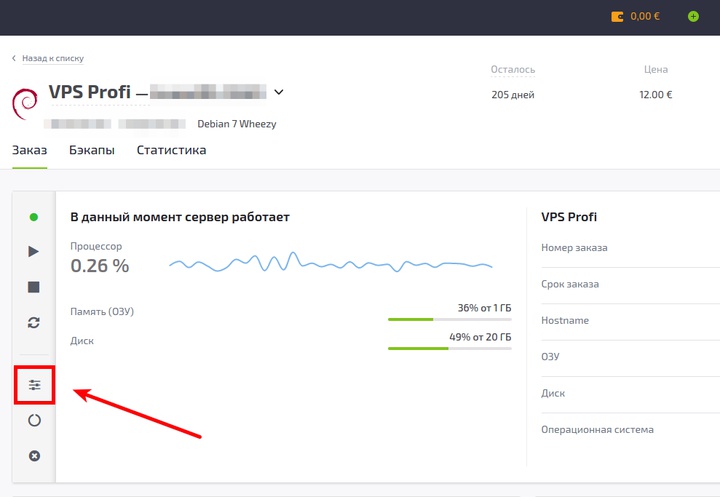
Task: Click the Осталось label
Action: (513, 69)
